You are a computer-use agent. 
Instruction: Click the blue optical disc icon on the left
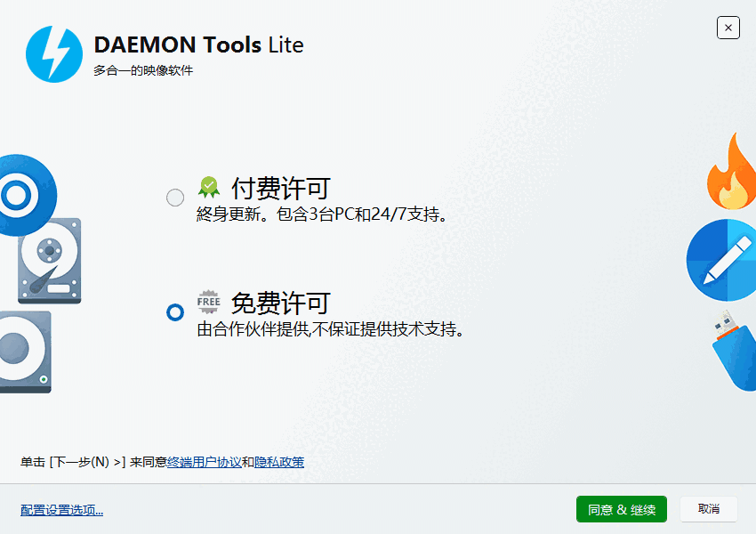pyautogui.click(x=22, y=191)
